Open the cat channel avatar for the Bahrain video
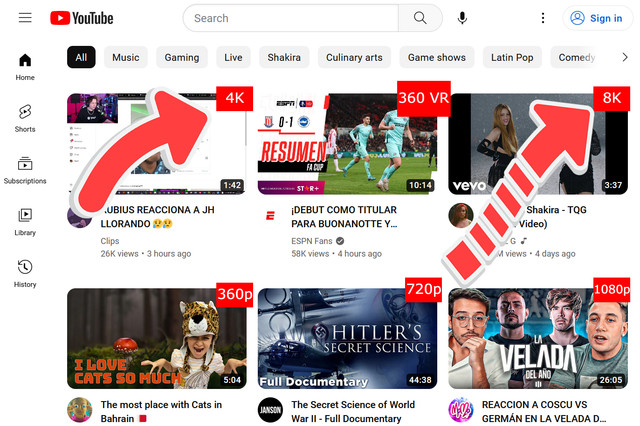The height and width of the screenshot is (426, 640). pos(80,410)
